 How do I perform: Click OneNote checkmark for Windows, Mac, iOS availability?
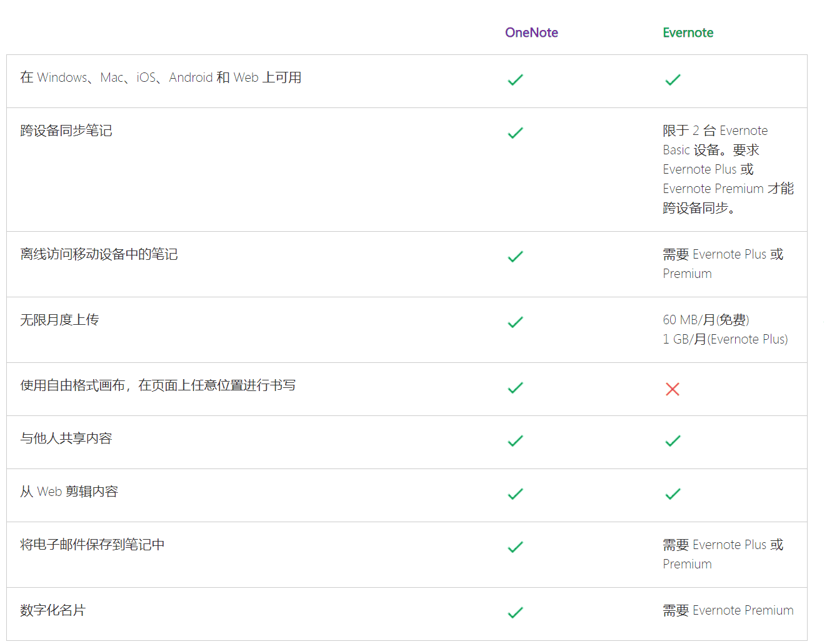tap(515, 80)
